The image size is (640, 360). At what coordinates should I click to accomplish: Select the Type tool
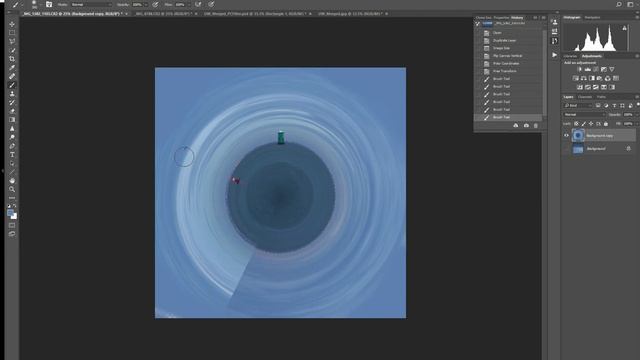point(12,155)
